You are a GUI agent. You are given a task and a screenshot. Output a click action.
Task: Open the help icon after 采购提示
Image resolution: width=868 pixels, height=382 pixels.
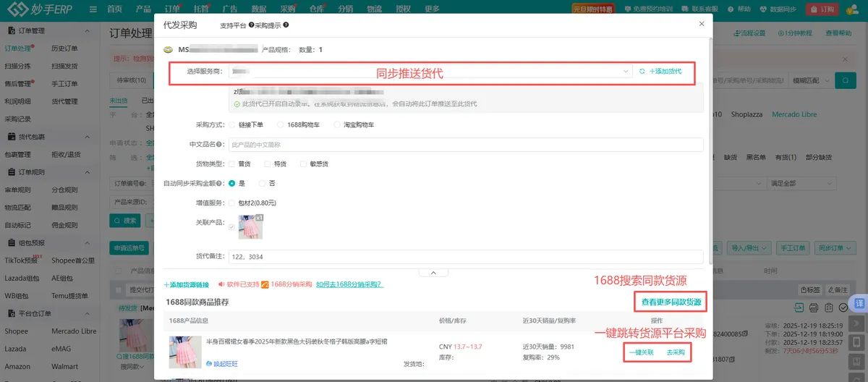coord(286,25)
